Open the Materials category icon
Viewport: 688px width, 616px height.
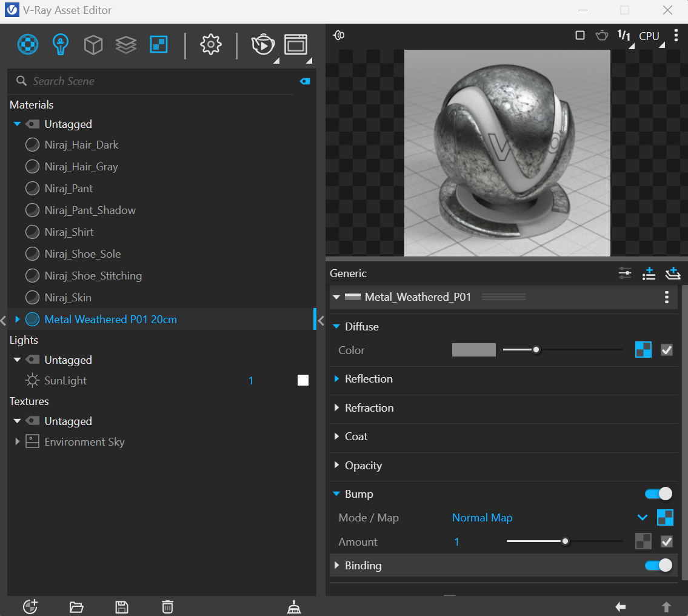28,44
